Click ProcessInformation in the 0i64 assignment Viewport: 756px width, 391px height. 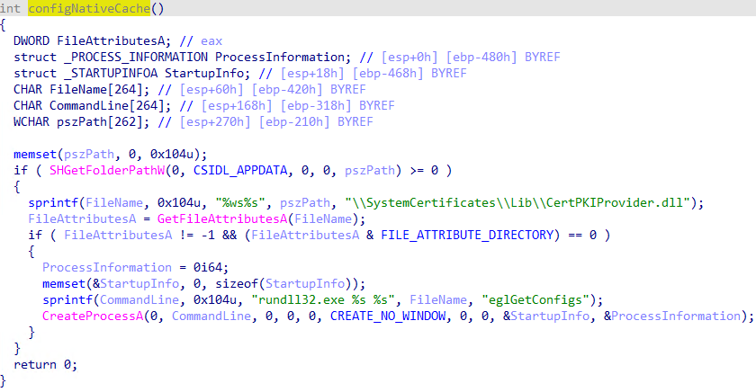click(x=107, y=268)
